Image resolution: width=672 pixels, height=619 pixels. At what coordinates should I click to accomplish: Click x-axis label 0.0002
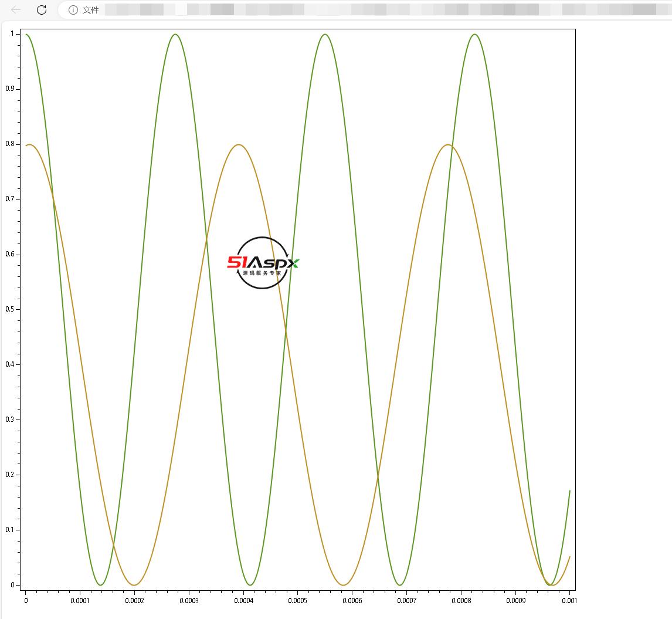click(134, 601)
